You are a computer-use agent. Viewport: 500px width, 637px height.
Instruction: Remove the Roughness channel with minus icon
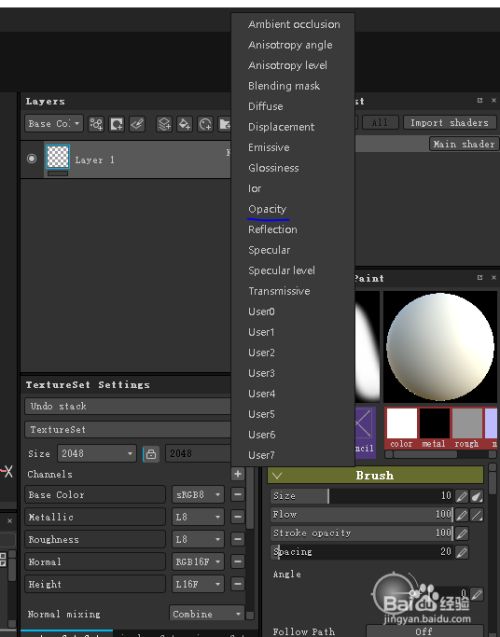238,539
